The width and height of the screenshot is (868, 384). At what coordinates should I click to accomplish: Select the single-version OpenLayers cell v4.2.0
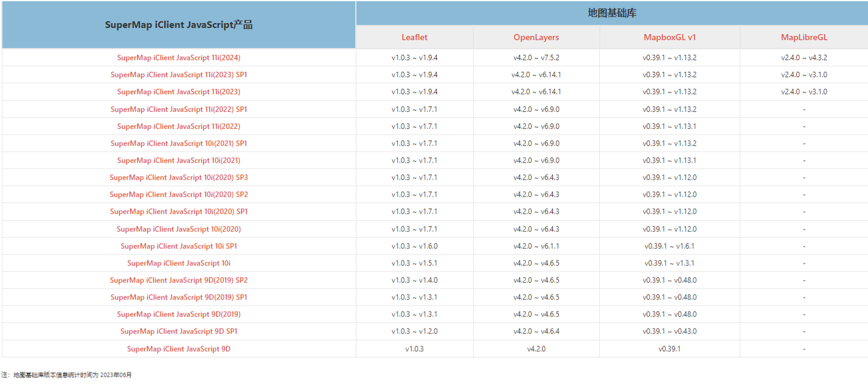pyautogui.click(x=536, y=349)
